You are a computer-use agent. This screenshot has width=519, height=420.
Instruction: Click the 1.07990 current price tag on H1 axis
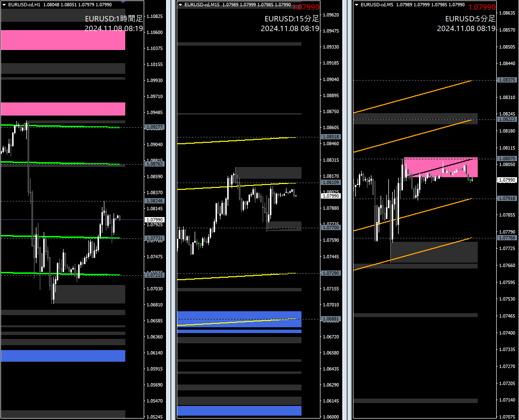154,220
